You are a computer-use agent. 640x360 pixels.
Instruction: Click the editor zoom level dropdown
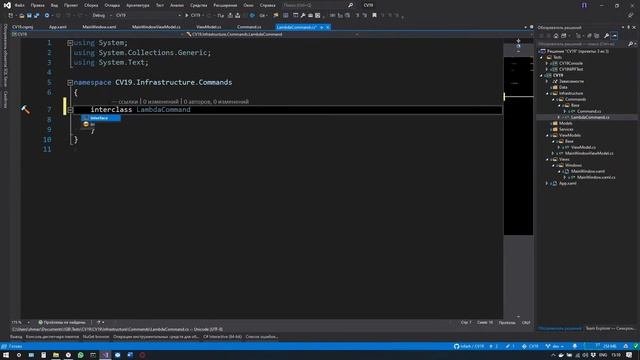pos(20,322)
